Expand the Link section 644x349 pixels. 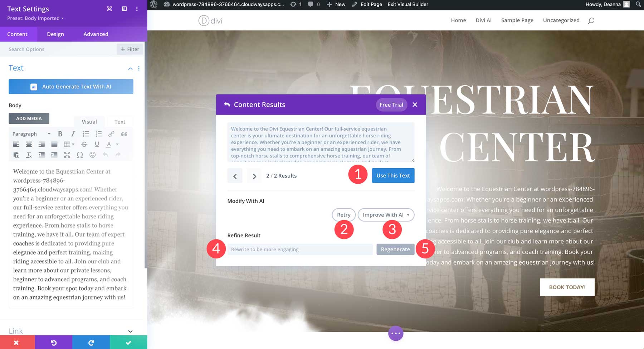(130, 331)
